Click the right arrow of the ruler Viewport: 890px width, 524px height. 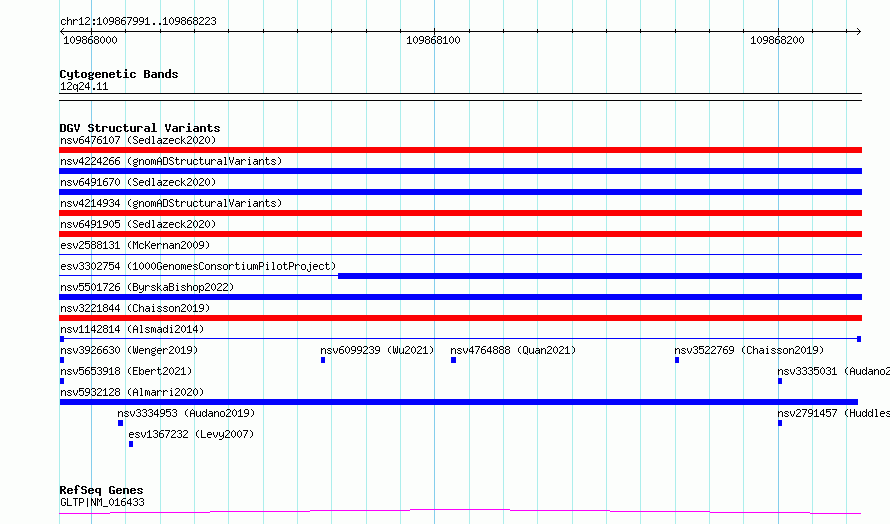click(x=859, y=31)
